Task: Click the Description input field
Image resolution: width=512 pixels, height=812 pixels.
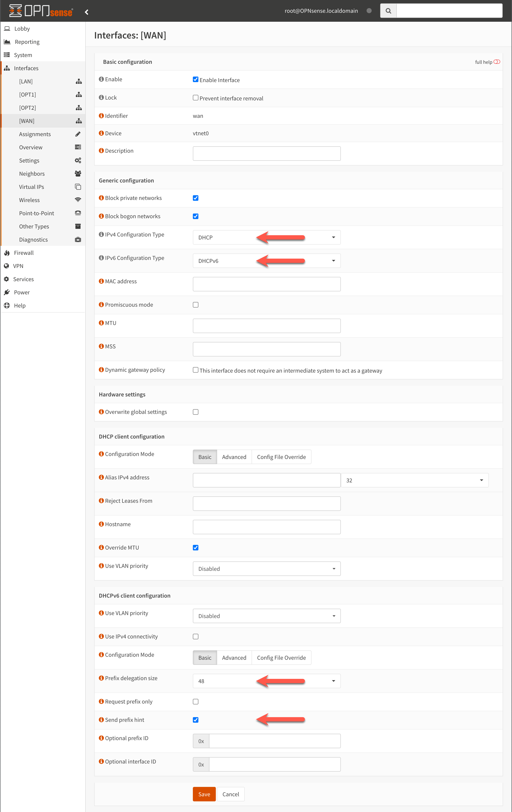Action: (x=267, y=153)
